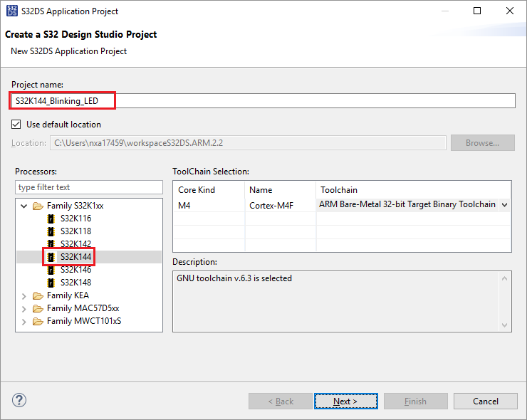Click the S32K146 chip icon
This screenshot has height=420, width=527.
coord(51,270)
